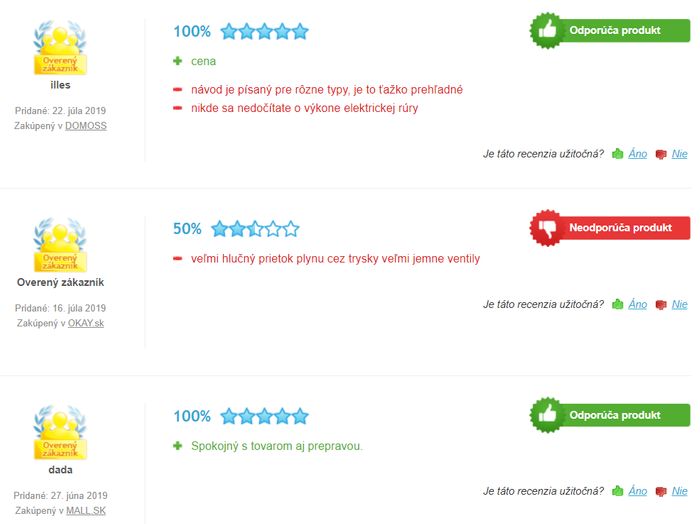700x524 pixels.
Task: Click the red Neodporúča produkt badge
Action: click(x=610, y=228)
